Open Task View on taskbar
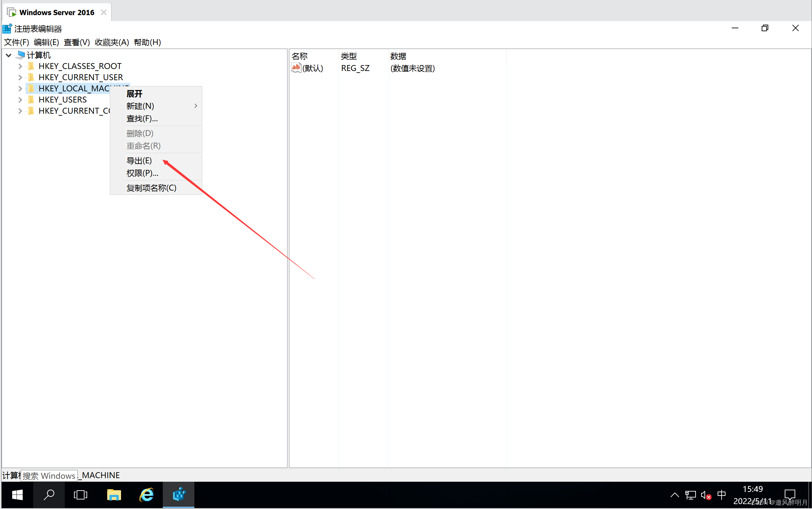This screenshot has height=509, width=812. (81, 495)
